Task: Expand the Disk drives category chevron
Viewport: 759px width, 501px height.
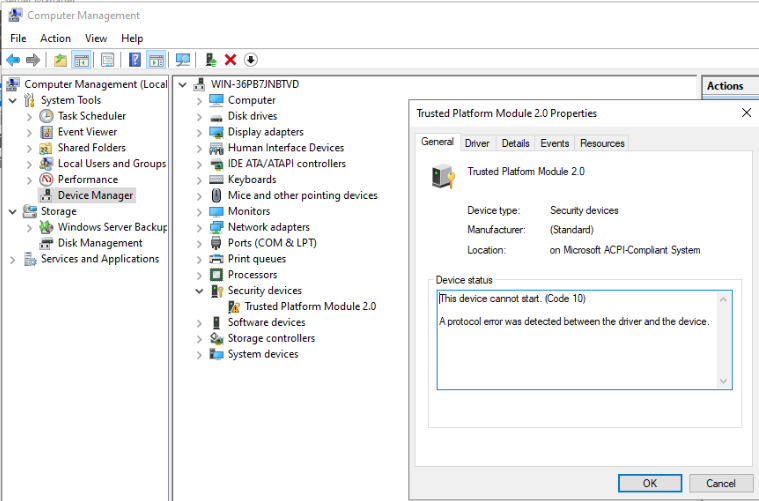Action: [199, 117]
